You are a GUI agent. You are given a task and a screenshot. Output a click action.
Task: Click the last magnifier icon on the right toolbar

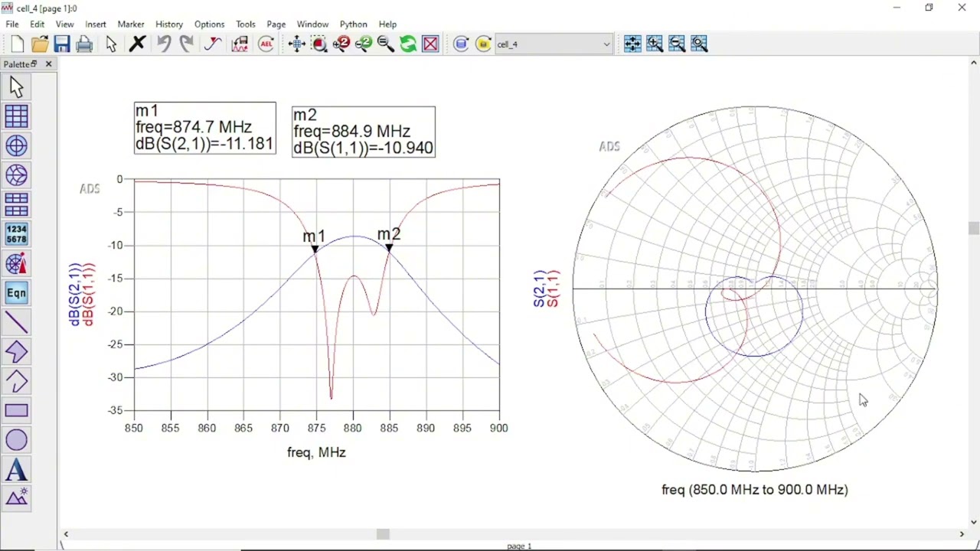(699, 44)
